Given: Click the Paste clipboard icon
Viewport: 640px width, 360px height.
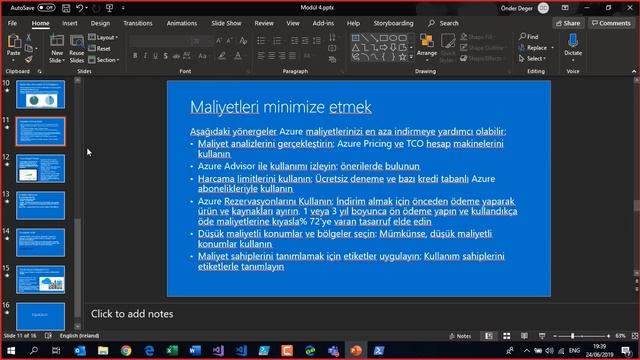Looking at the screenshot, I should coord(14,42).
